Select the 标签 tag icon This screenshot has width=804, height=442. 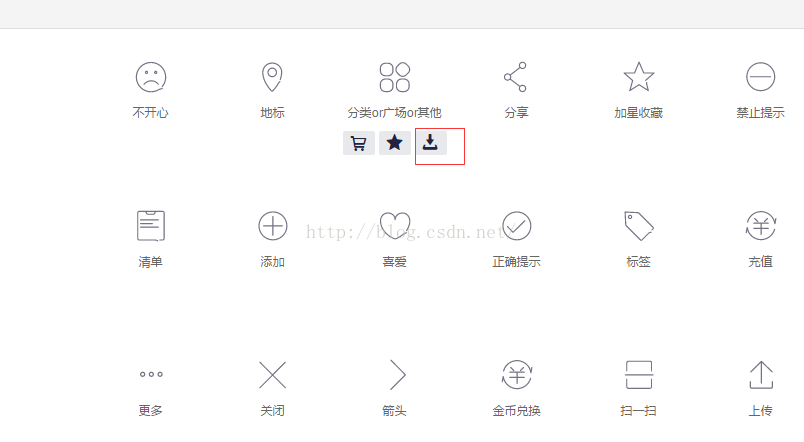(638, 226)
